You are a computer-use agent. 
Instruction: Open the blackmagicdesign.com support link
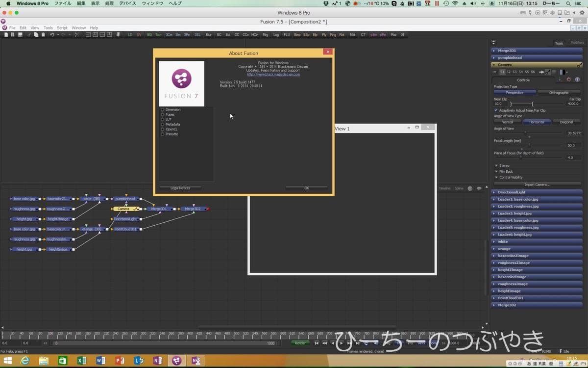(273, 75)
